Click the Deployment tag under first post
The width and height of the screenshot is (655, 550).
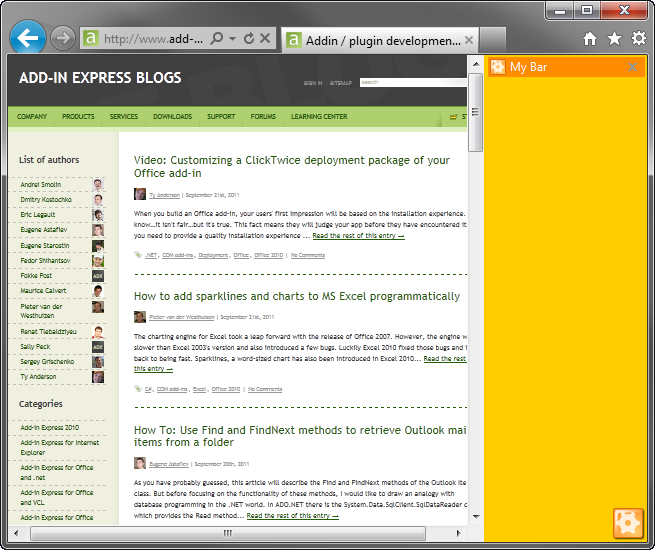[213, 255]
